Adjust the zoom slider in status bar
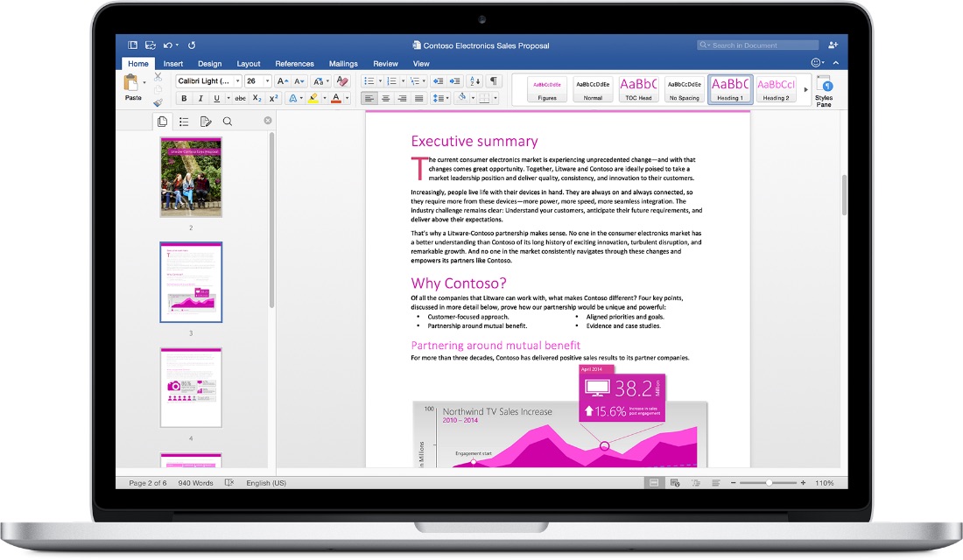Screen dimensions: 963x560 pyautogui.click(x=769, y=482)
